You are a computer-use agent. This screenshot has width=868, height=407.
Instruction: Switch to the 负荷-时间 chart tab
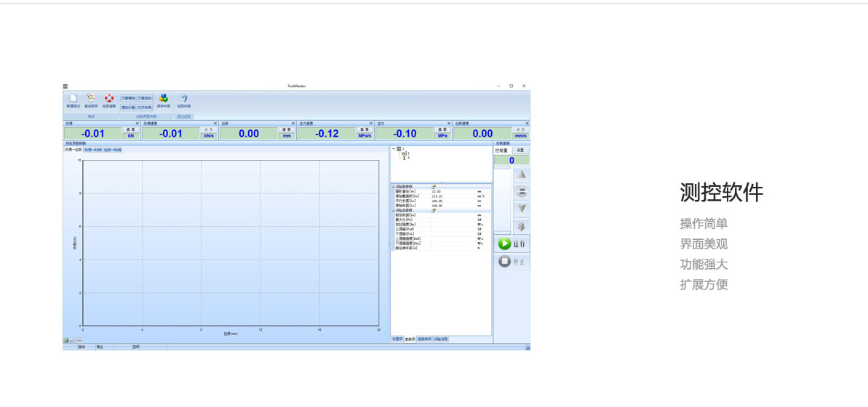point(92,150)
